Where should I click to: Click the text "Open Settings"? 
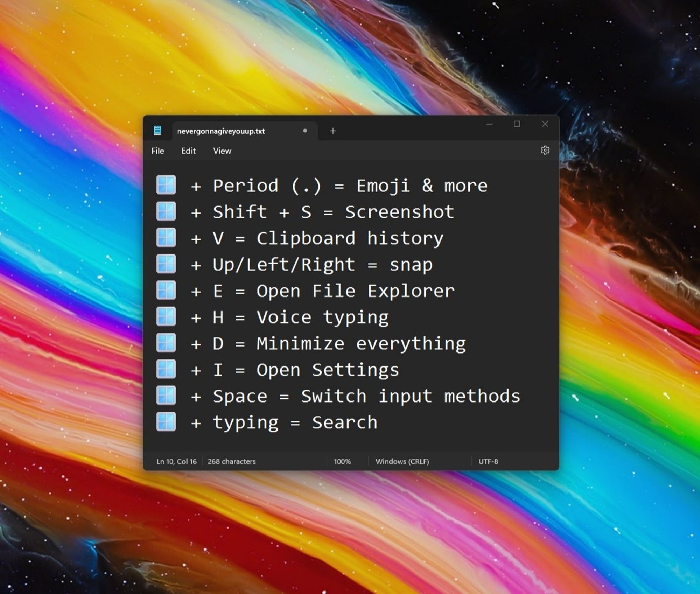(x=328, y=370)
